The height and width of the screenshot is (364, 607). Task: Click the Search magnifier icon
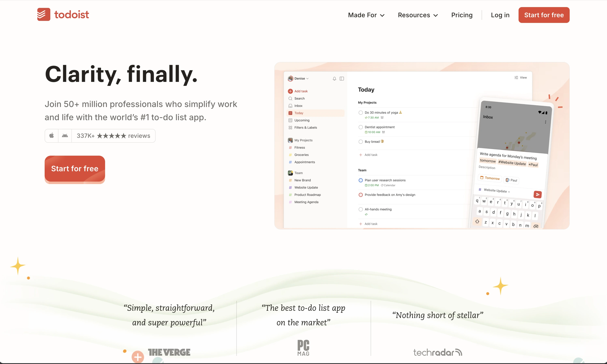(290, 99)
